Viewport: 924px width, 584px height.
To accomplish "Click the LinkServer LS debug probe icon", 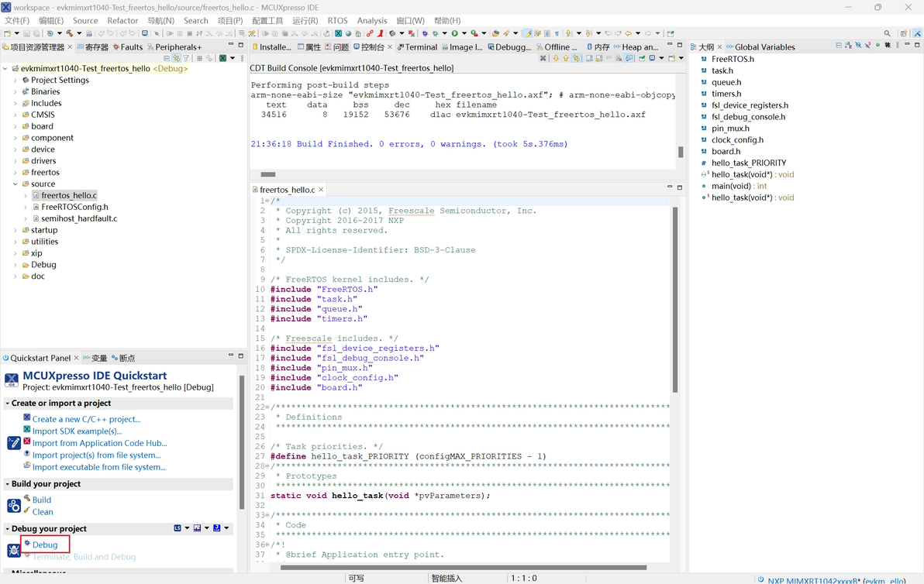I will pos(178,528).
